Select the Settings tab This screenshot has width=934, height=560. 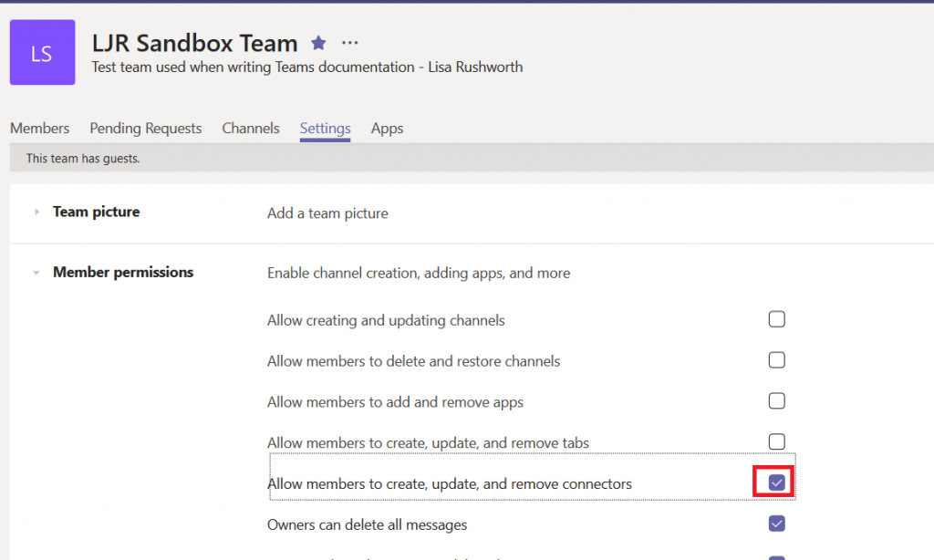pos(326,128)
